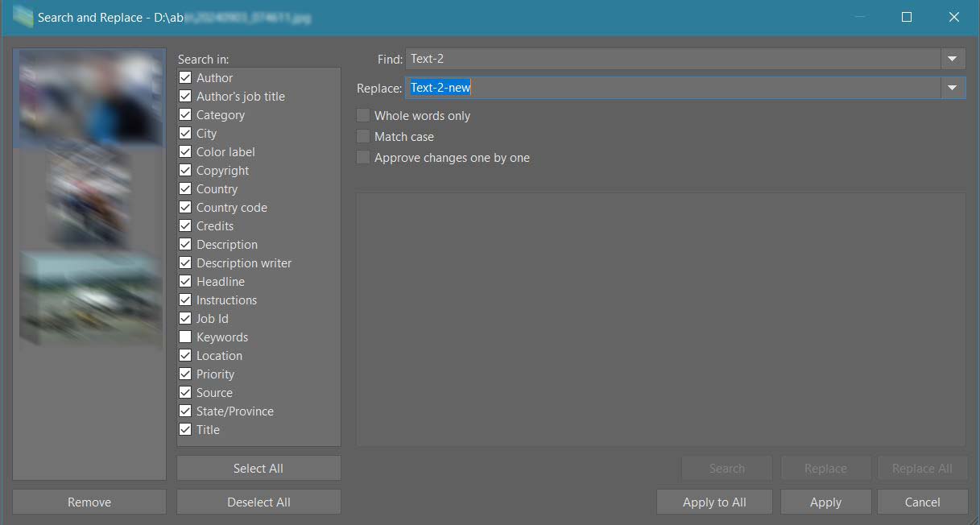Uncheck the Source checkbox

(x=185, y=393)
